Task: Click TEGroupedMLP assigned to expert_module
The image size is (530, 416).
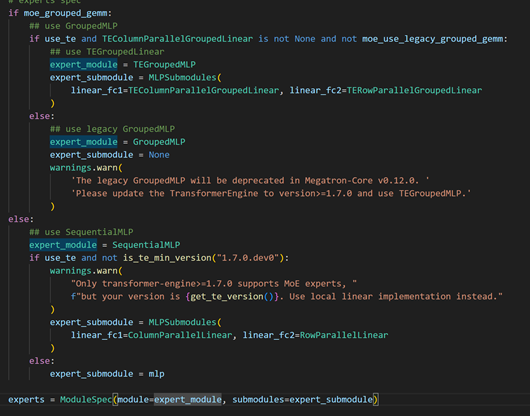Action: point(164,65)
